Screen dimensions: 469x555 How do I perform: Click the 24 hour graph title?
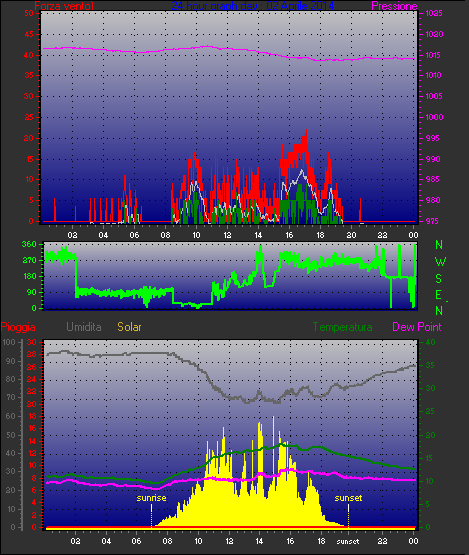(x=253, y=6)
